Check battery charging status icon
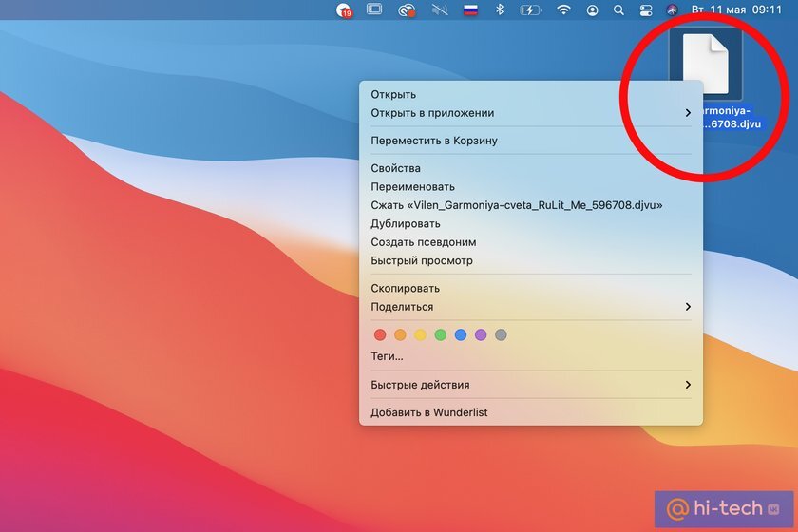 pos(530,9)
